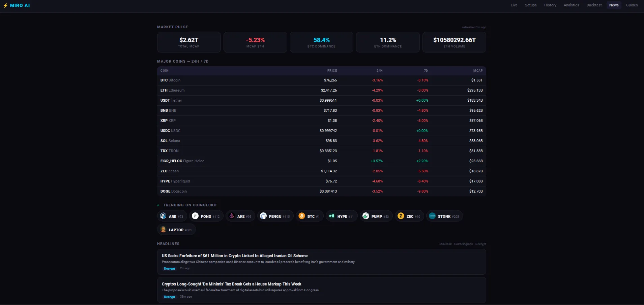Click the MIRO AI lightning bolt logo
644x305 pixels.
point(5,5)
